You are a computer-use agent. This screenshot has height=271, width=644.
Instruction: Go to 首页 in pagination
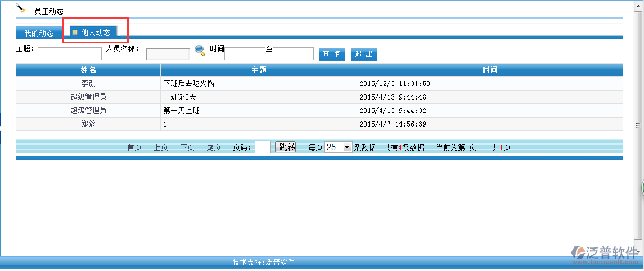134,148
